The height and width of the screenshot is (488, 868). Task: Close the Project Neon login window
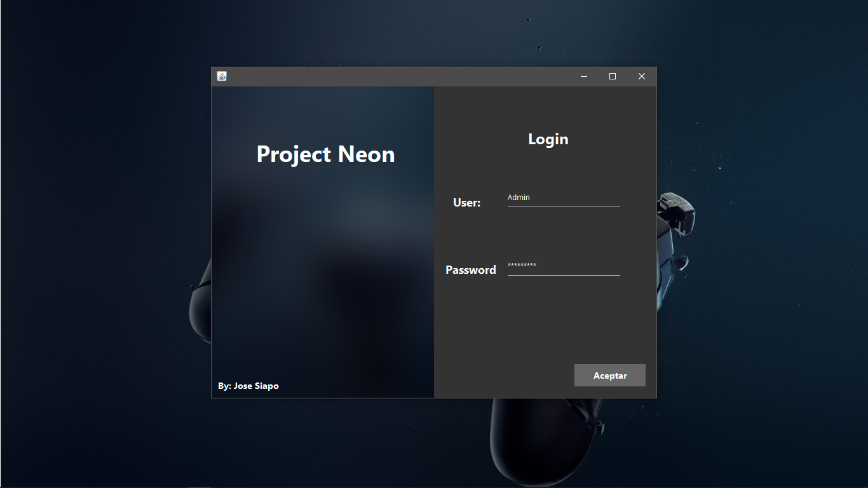click(642, 76)
